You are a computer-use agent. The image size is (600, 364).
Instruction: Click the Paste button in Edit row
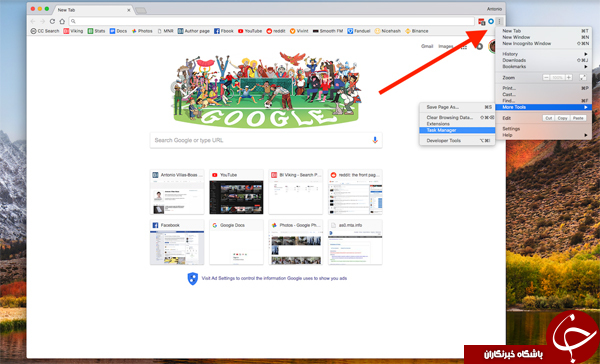point(578,118)
